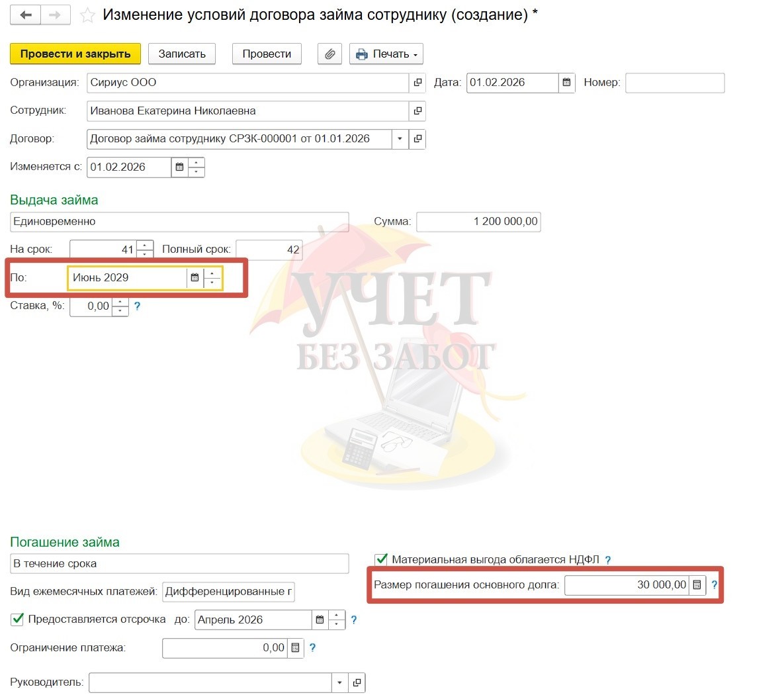Open the Организация record via open icon

pyautogui.click(x=417, y=83)
